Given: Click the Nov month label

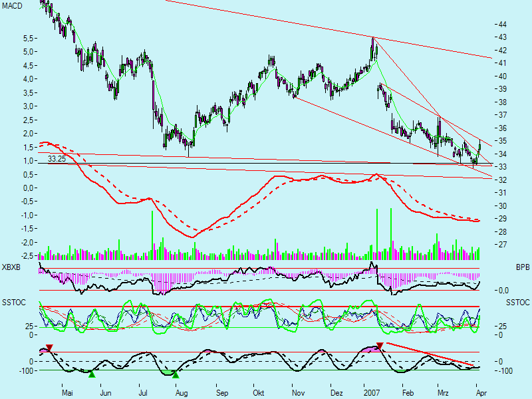Looking at the screenshot, I should tap(298, 393).
